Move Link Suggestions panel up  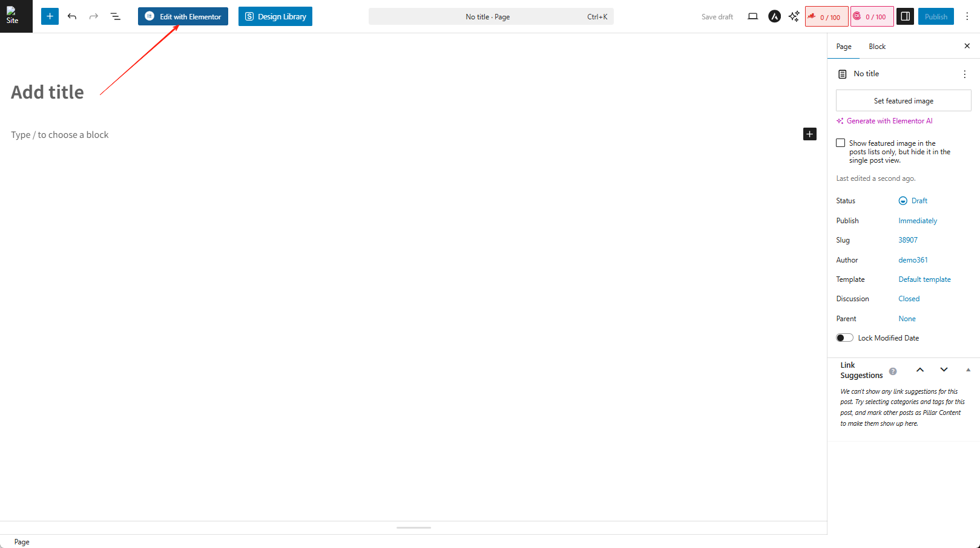click(919, 370)
